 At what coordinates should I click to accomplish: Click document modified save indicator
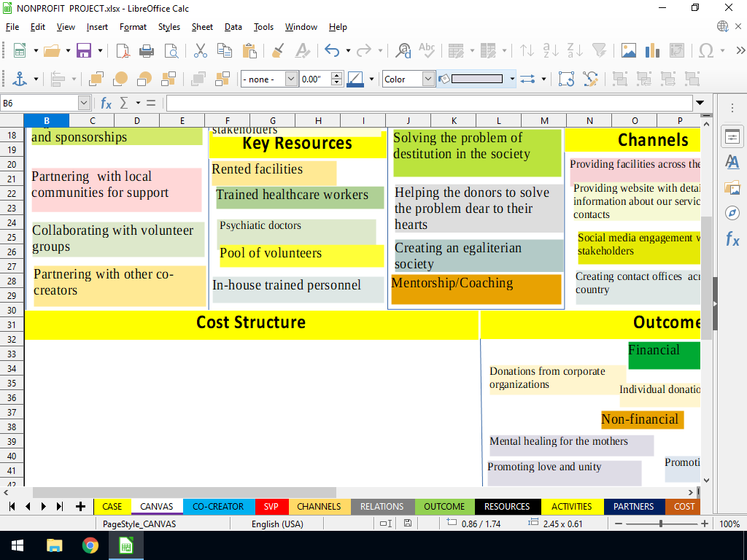tap(408, 524)
